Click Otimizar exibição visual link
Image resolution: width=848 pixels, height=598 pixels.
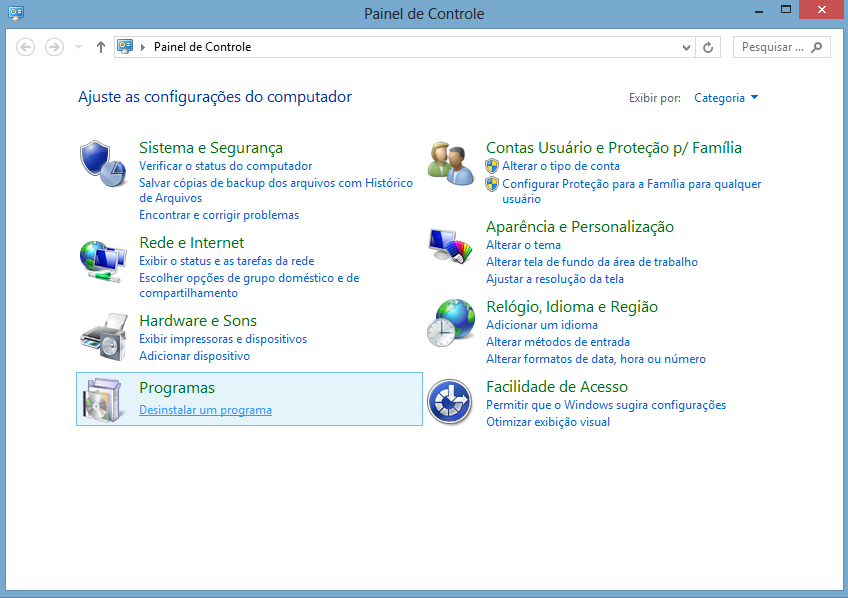[548, 422]
